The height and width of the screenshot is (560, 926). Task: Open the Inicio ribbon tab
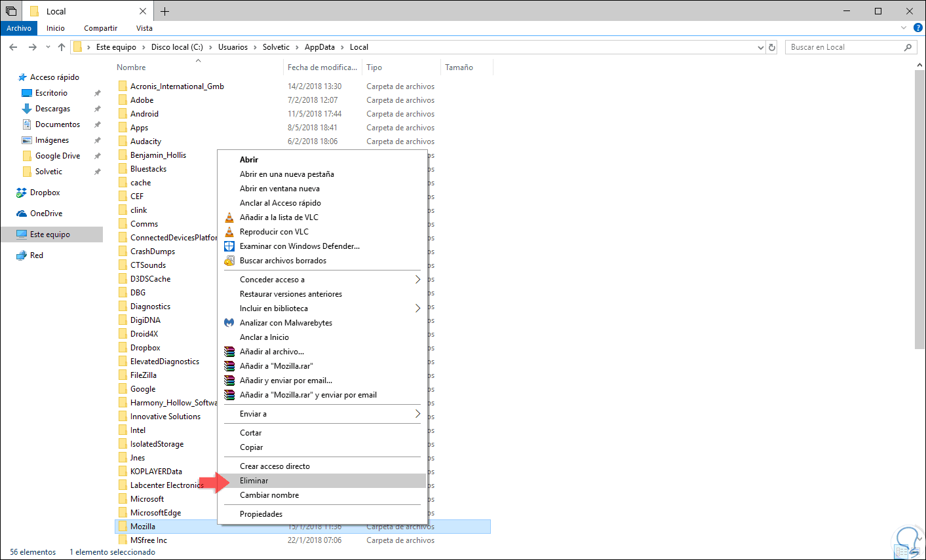[56, 28]
